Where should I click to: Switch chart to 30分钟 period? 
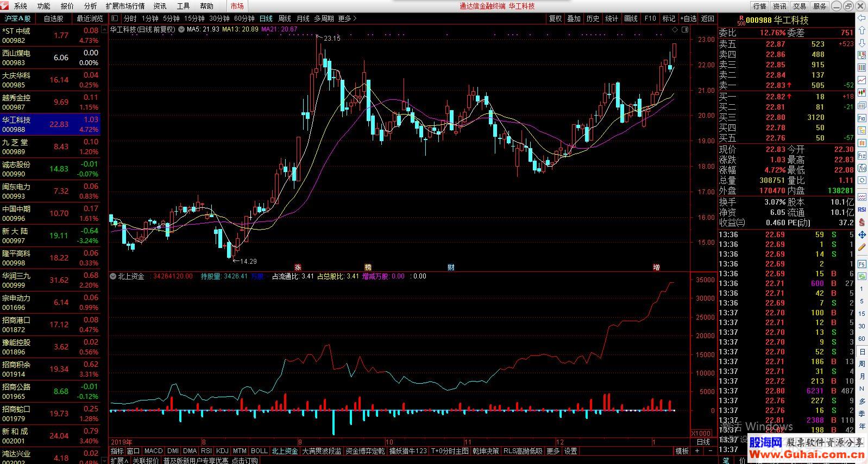click(219, 18)
